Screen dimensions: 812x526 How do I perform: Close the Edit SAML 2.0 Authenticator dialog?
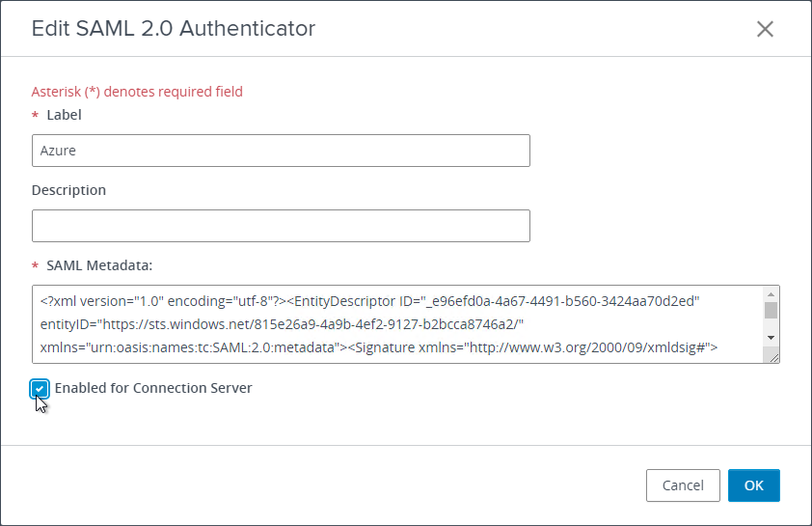coord(765,29)
